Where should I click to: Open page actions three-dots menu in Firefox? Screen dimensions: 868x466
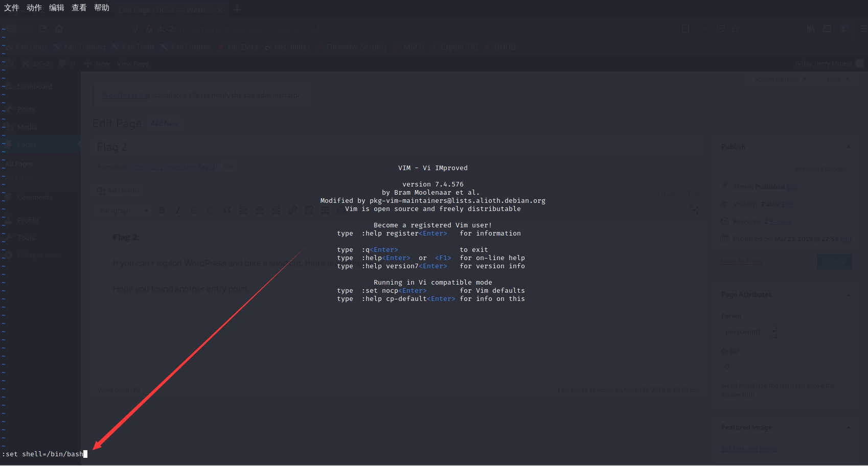(707, 29)
